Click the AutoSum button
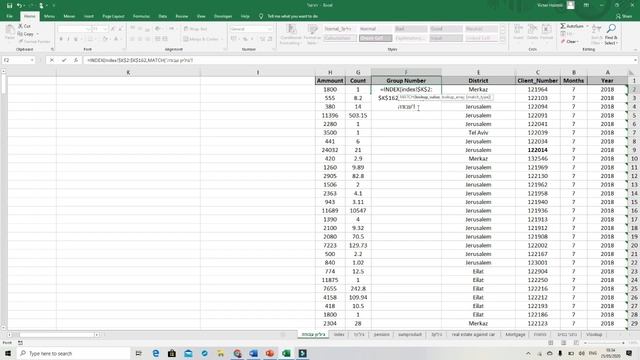640x360 pixels. click(572, 26)
